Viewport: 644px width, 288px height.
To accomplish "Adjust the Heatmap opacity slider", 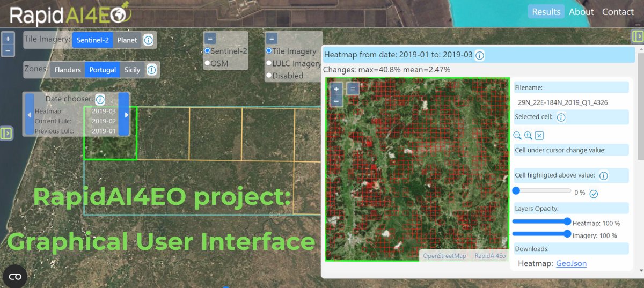I will 541,221.
